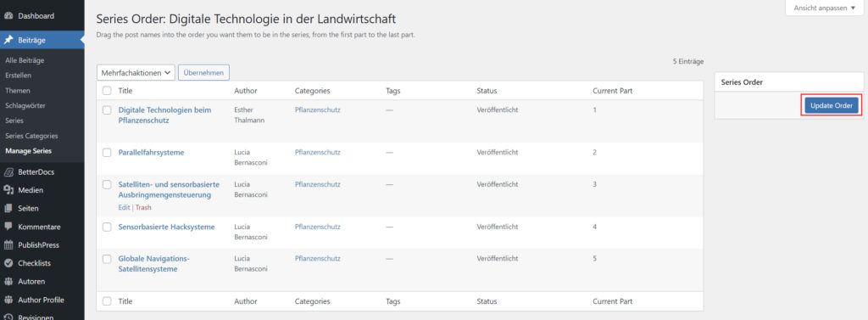Check the Parallelfahrsysteme row checkbox

pyautogui.click(x=107, y=153)
